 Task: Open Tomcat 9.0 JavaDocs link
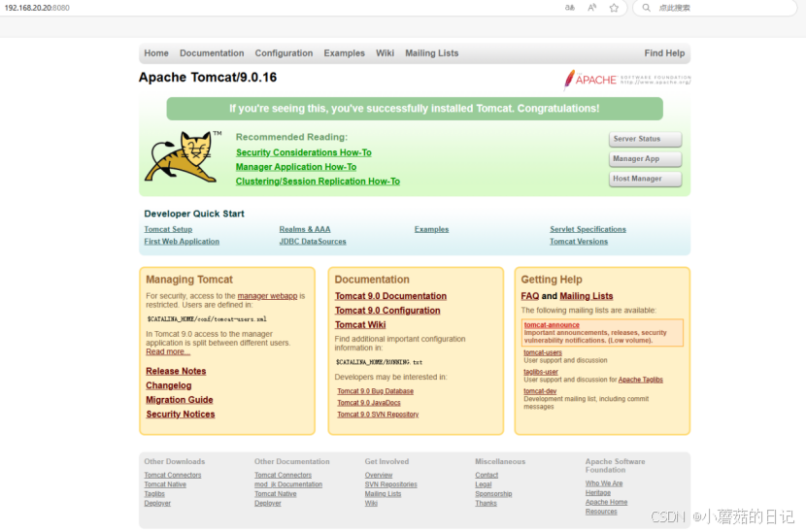(369, 403)
